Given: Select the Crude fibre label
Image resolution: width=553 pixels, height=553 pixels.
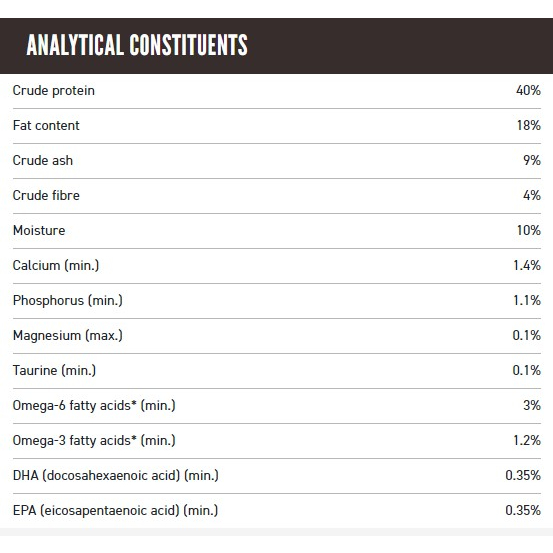Looking at the screenshot, I should 46,195.
